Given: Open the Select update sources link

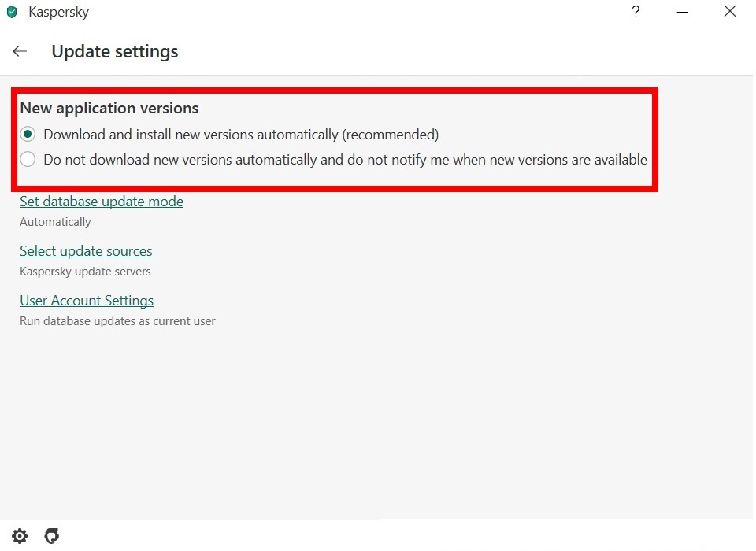Looking at the screenshot, I should coord(86,251).
